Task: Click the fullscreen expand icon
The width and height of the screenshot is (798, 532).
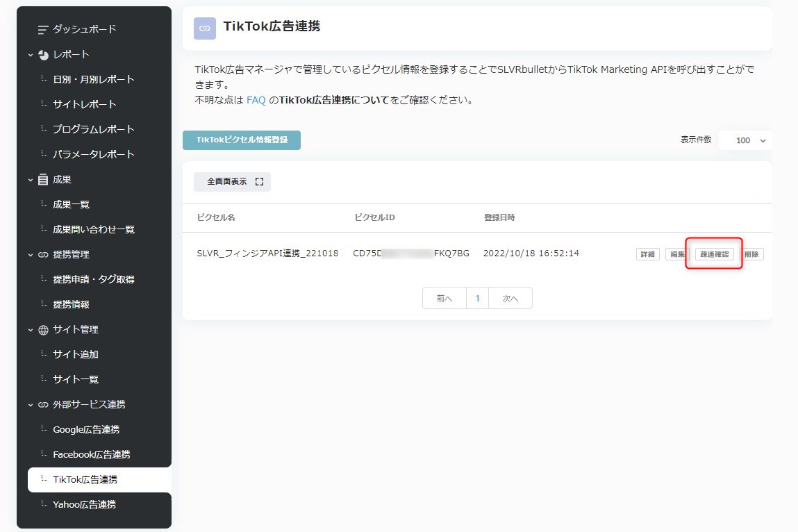Action: tap(259, 182)
